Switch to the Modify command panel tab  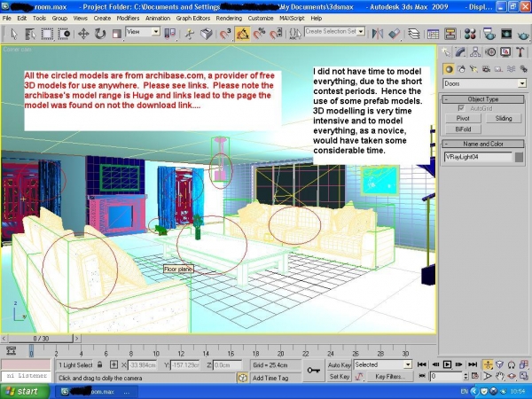tap(460, 51)
